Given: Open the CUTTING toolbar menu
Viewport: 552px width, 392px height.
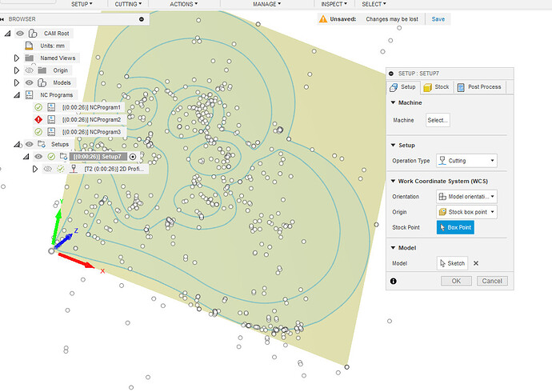Looking at the screenshot, I should [x=128, y=4].
